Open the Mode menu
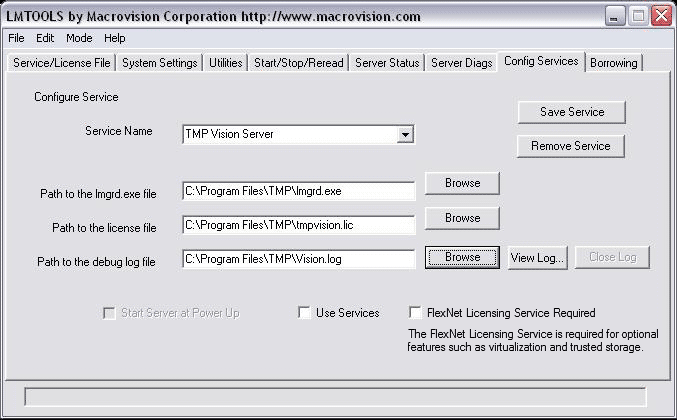Screen dimensions: 677x420 (79, 38)
